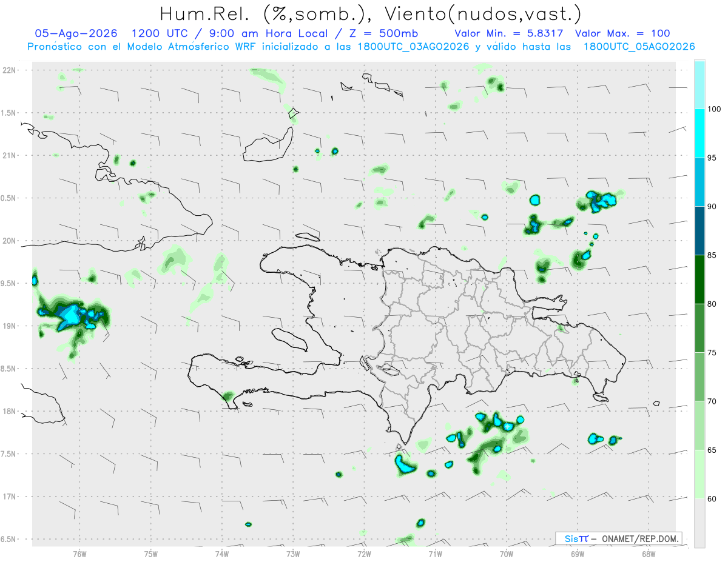
Task: Click the '72W' longitude axis label
Action: coord(364,554)
